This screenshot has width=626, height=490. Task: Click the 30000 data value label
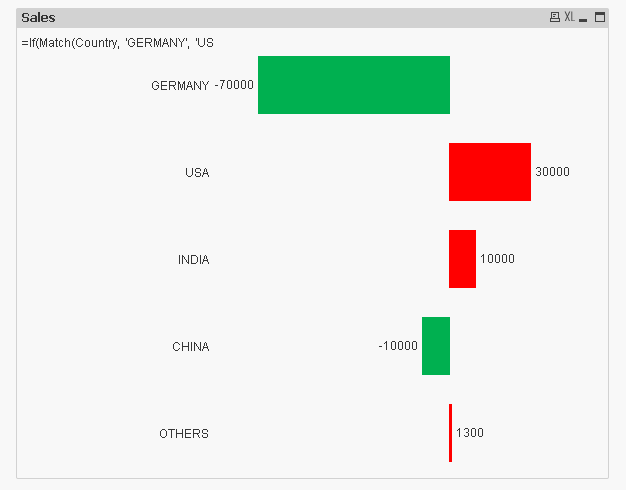552,172
